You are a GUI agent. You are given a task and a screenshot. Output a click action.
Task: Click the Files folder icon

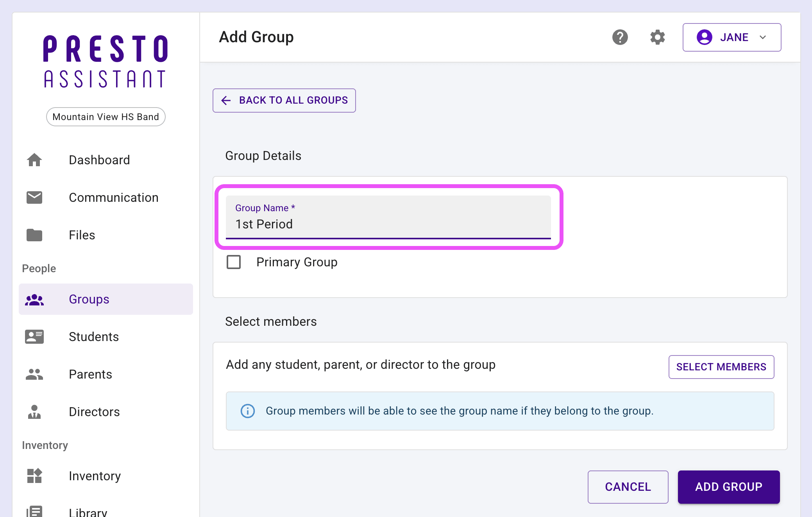tap(34, 235)
